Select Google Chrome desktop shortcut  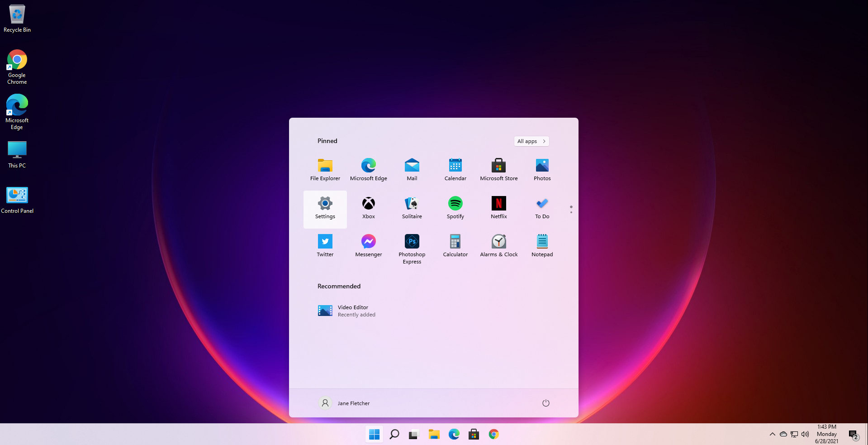click(17, 67)
